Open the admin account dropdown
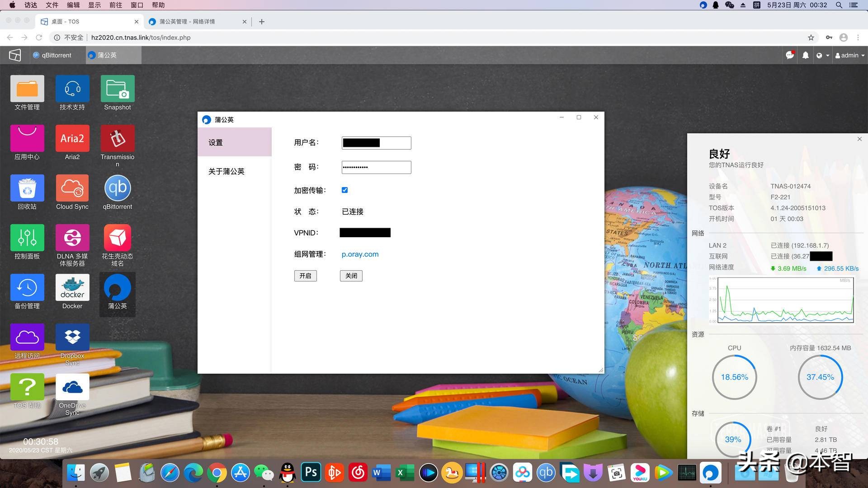868x488 pixels. tap(849, 55)
